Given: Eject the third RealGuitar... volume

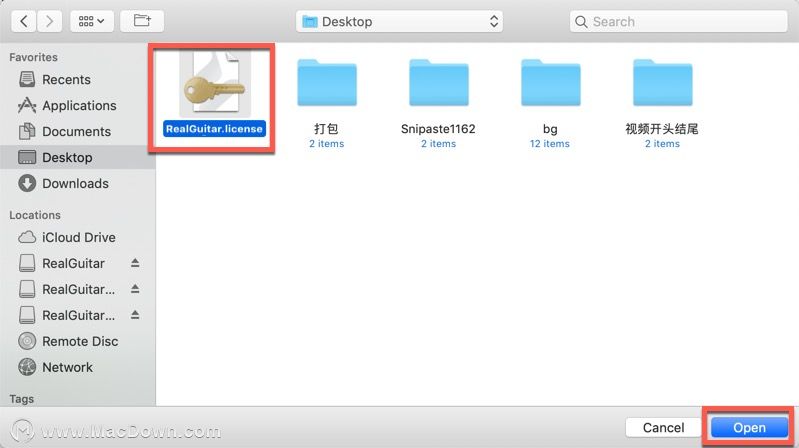Looking at the screenshot, I should (135, 315).
